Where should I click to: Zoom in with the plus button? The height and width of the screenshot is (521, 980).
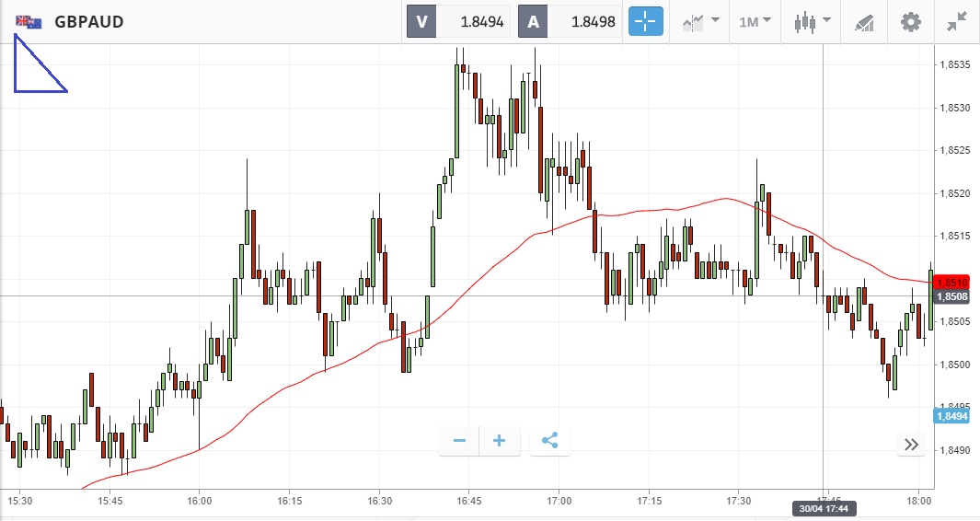pos(500,441)
